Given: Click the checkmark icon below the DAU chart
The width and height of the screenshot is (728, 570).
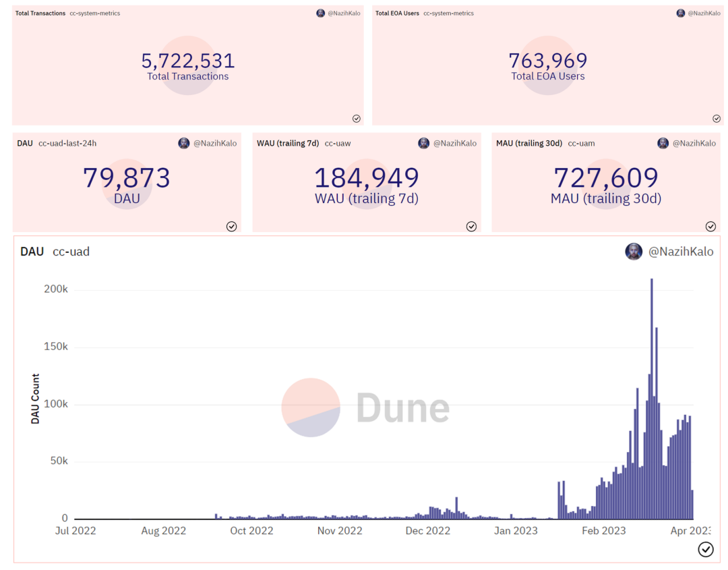Looking at the screenshot, I should tap(706, 549).
